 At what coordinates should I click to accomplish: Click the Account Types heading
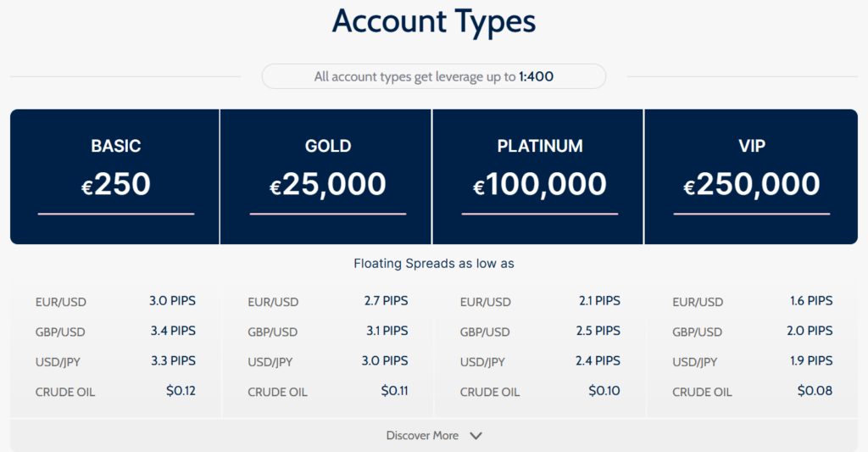pyautogui.click(x=433, y=22)
